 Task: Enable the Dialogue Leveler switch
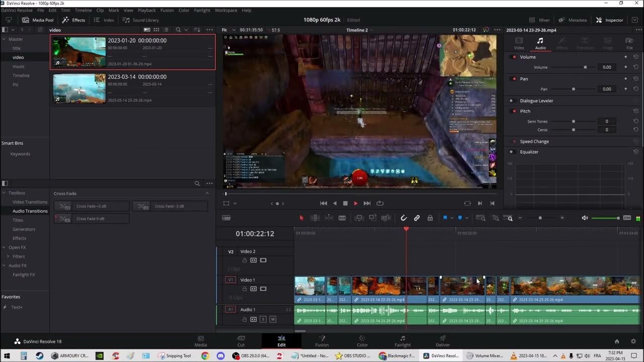click(512, 101)
